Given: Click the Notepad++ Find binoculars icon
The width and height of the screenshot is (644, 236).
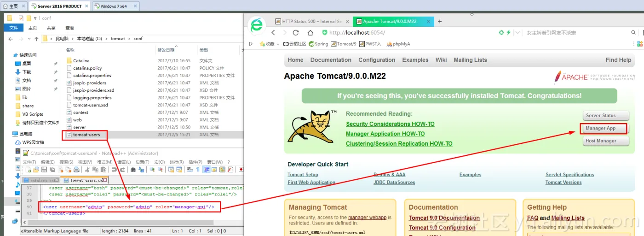Looking at the screenshot, I should [133, 170].
